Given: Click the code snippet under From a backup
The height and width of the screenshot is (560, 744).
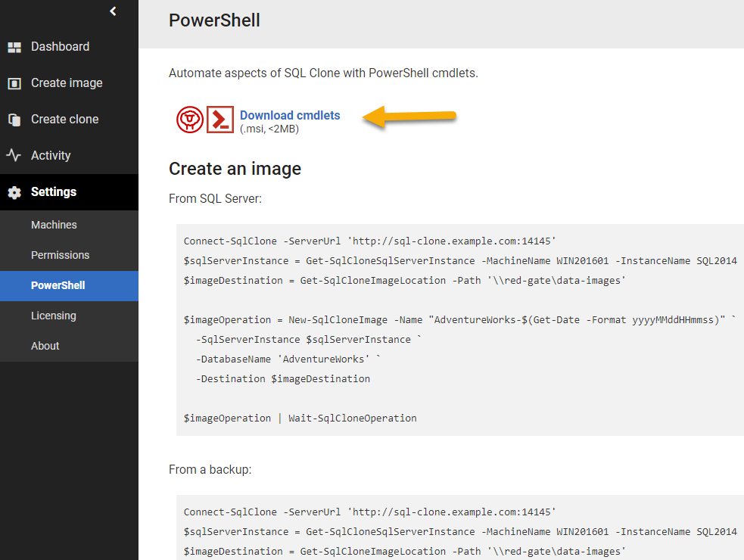Looking at the screenshot, I should (454, 530).
